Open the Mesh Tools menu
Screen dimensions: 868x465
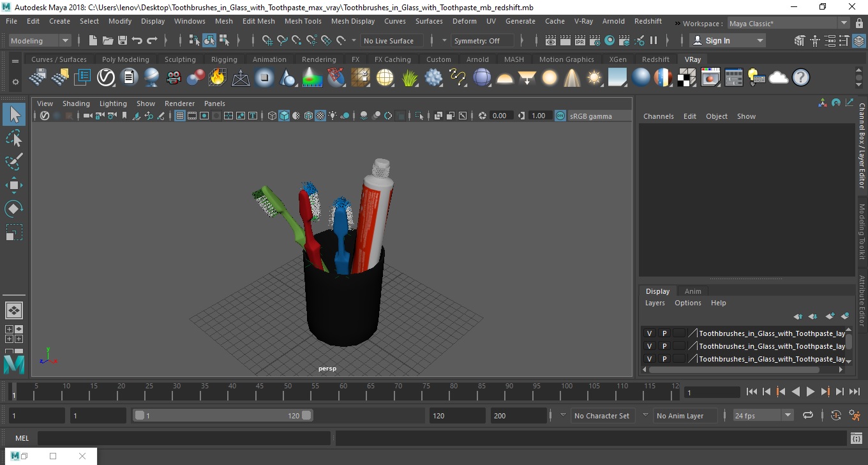pyautogui.click(x=303, y=21)
